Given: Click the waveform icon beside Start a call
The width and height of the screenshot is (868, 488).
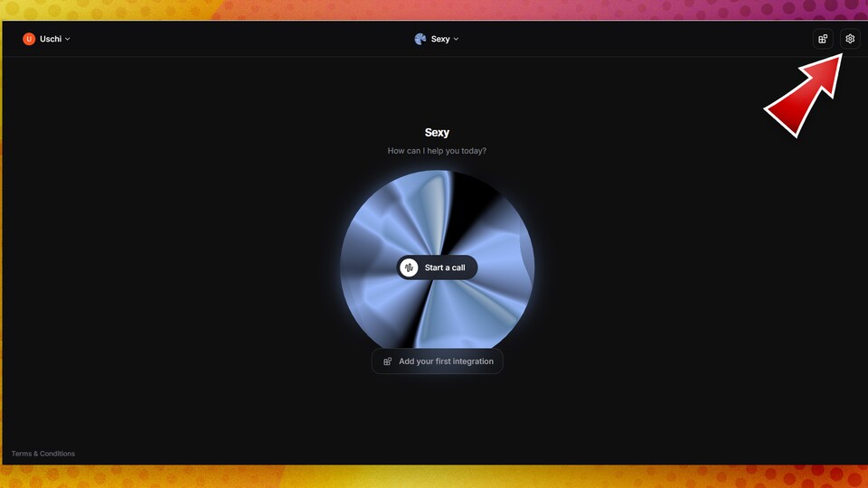Looking at the screenshot, I should coord(410,267).
